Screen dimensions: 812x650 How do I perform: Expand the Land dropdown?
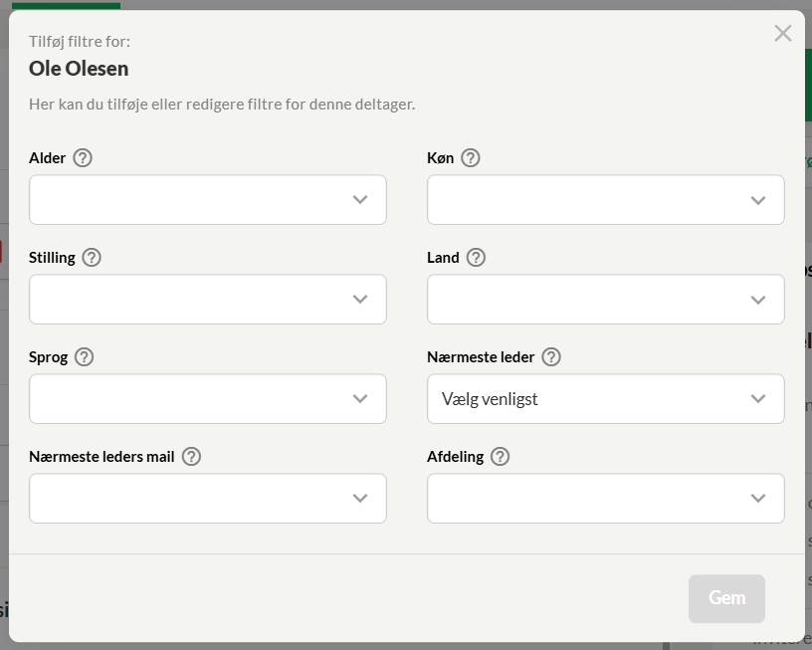click(606, 299)
